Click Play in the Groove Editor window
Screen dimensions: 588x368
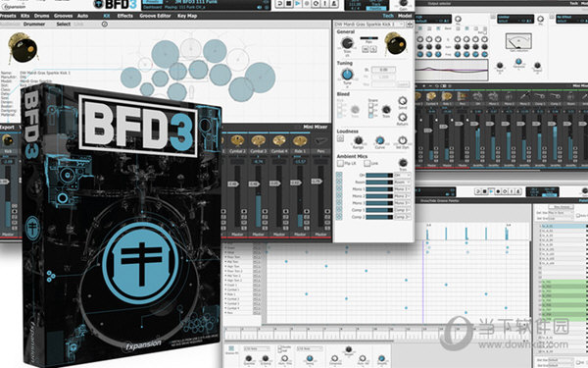492,191
